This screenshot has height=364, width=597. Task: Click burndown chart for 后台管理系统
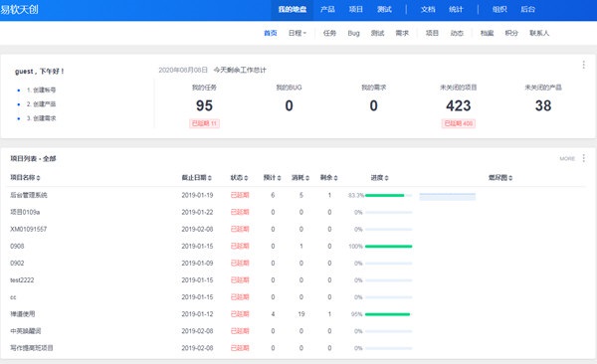(448, 197)
